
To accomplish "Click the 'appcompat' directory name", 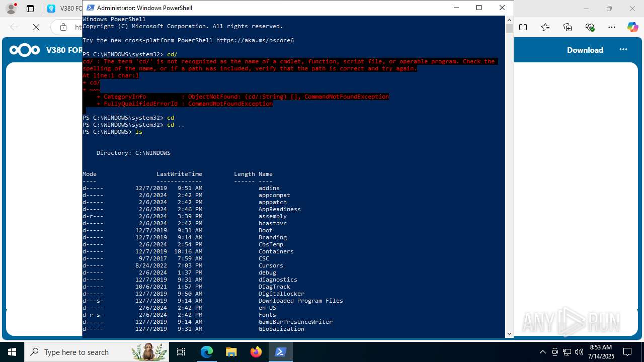I will tap(274, 195).
